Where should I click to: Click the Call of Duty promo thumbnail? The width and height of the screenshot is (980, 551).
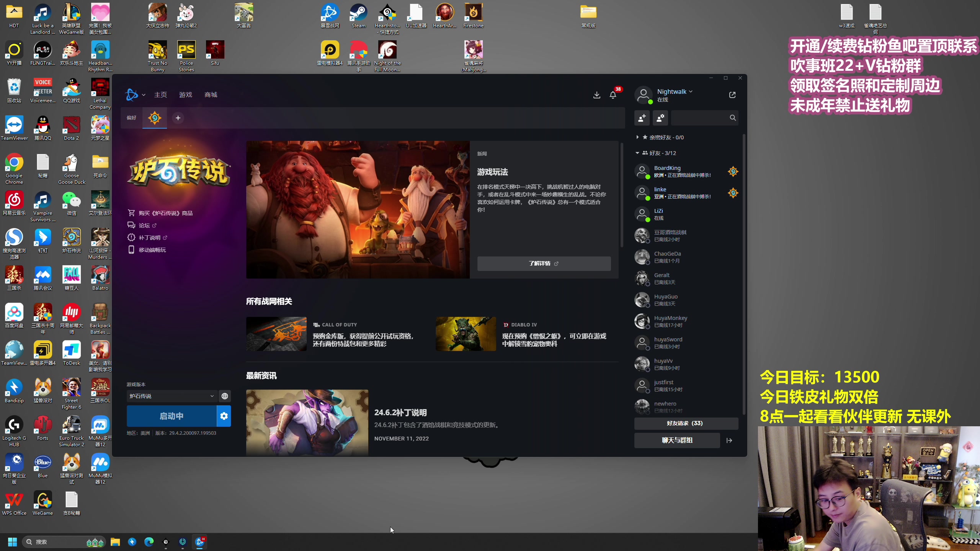coord(276,334)
